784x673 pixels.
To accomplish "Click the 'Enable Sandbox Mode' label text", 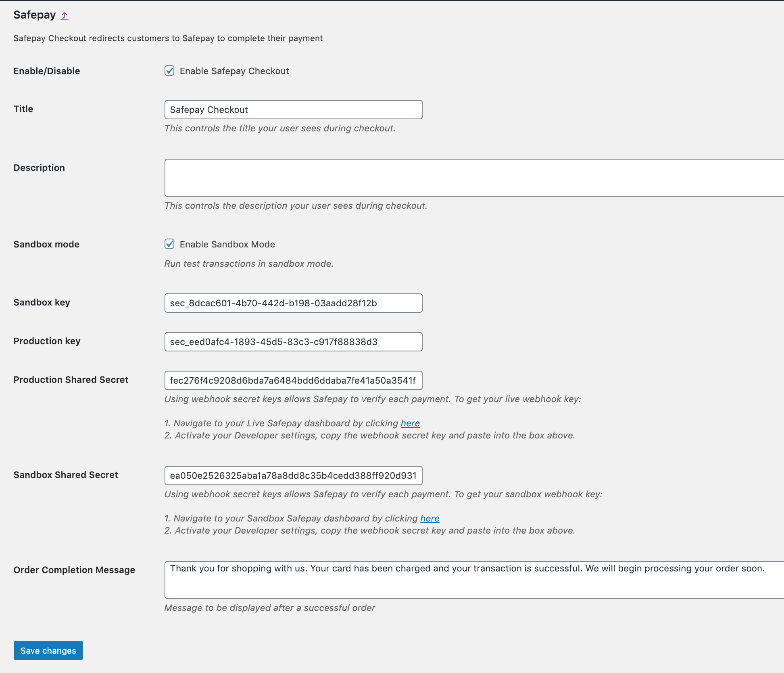I will pyautogui.click(x=227, y=244).
